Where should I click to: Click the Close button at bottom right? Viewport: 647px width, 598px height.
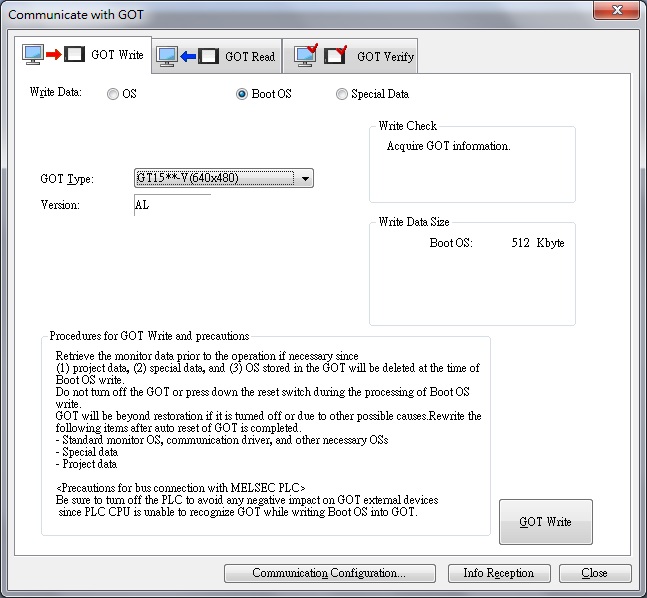tap(594, 573)
